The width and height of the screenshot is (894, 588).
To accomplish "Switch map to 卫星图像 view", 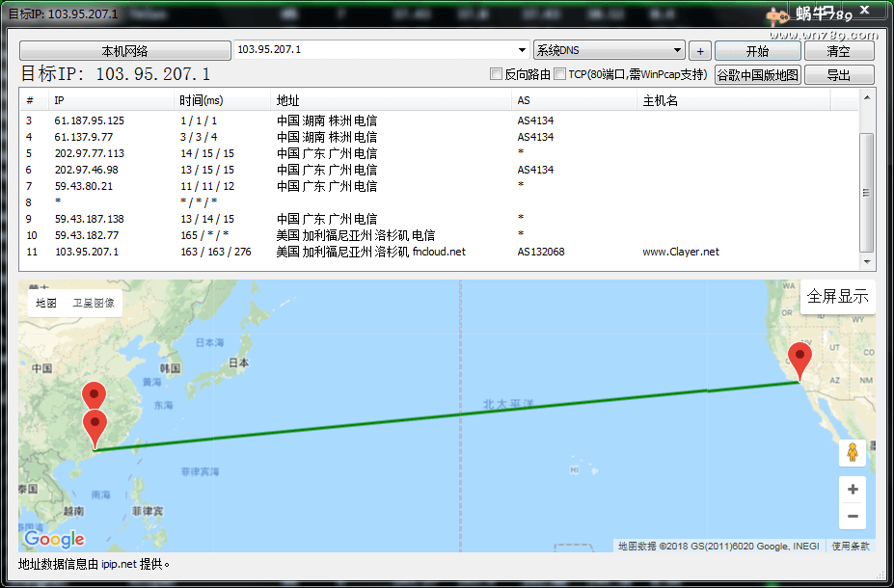I will pyautogui.click(x=95, y=303).
